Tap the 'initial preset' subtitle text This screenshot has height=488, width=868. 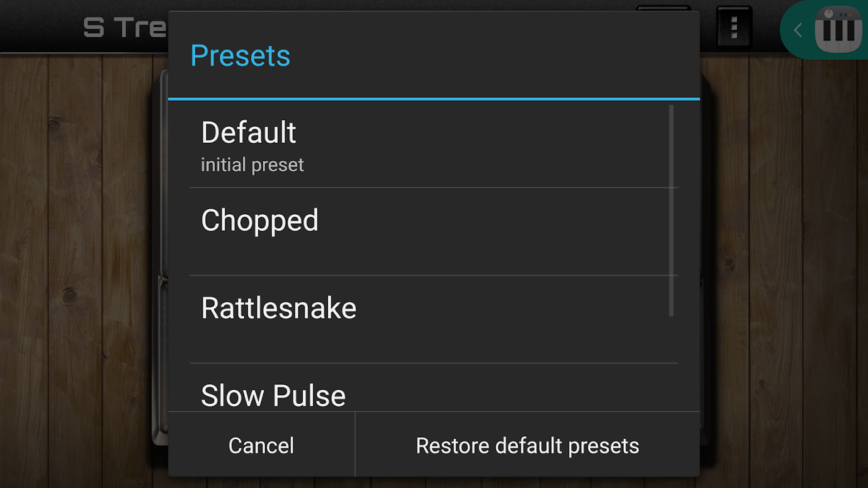tap(252, 165)
